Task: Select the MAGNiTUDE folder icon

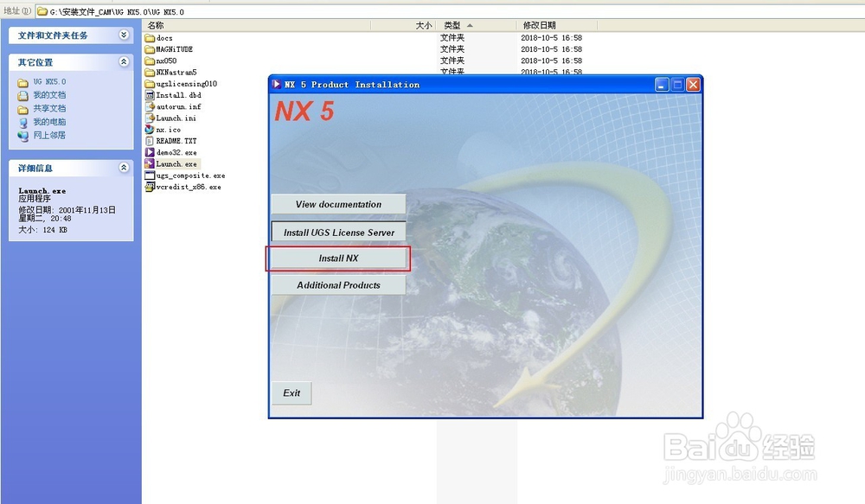Action: [x=150, y=49]
